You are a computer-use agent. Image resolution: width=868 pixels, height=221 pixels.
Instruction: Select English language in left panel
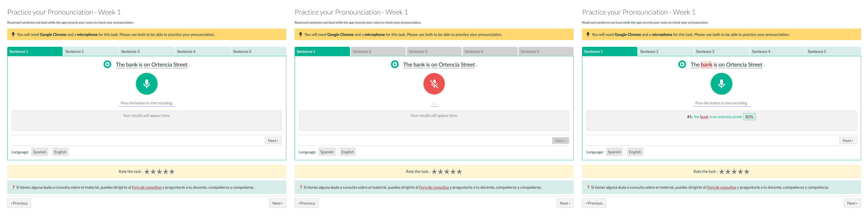click(60, 152)
